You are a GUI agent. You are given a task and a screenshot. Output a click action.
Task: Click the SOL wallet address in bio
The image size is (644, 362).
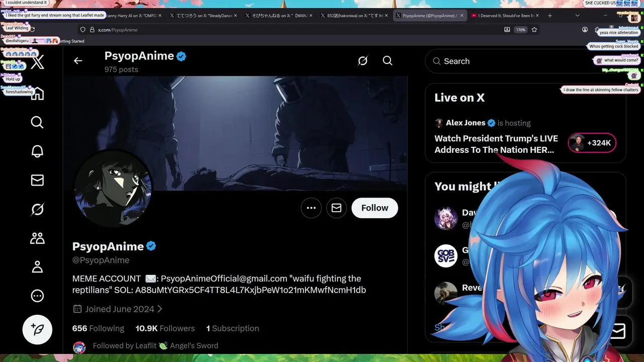click(x=251, y=290)
